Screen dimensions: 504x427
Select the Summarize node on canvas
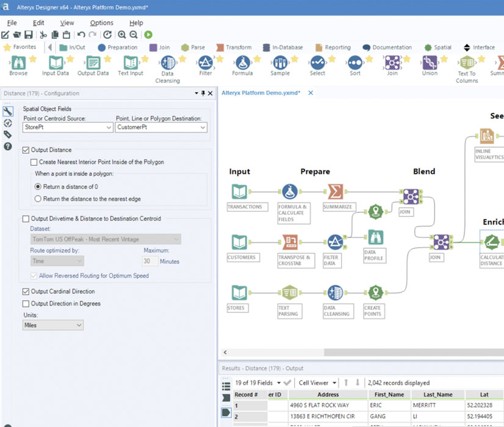coord(335,192)
